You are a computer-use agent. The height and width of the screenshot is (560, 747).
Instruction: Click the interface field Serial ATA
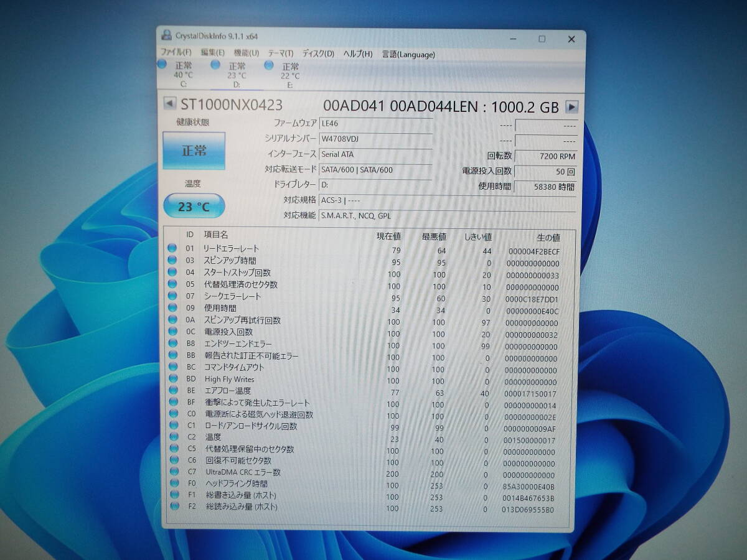point(375,154)
